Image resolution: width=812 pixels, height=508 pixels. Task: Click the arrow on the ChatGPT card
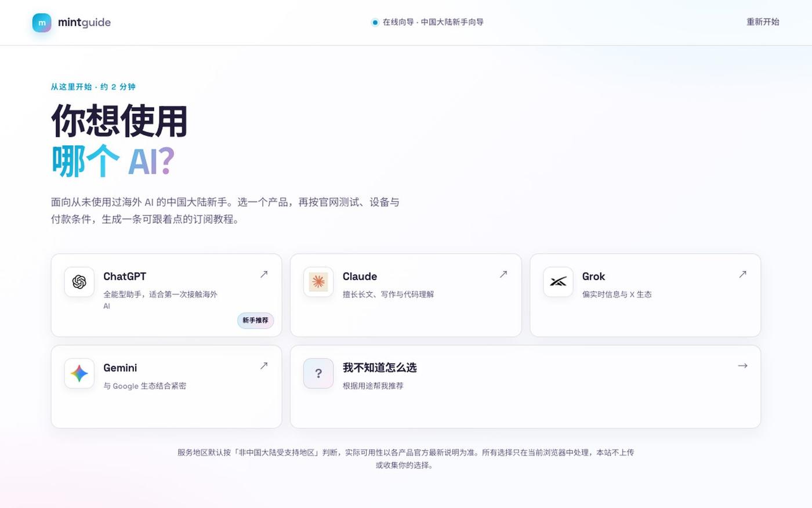coord(264,274)
